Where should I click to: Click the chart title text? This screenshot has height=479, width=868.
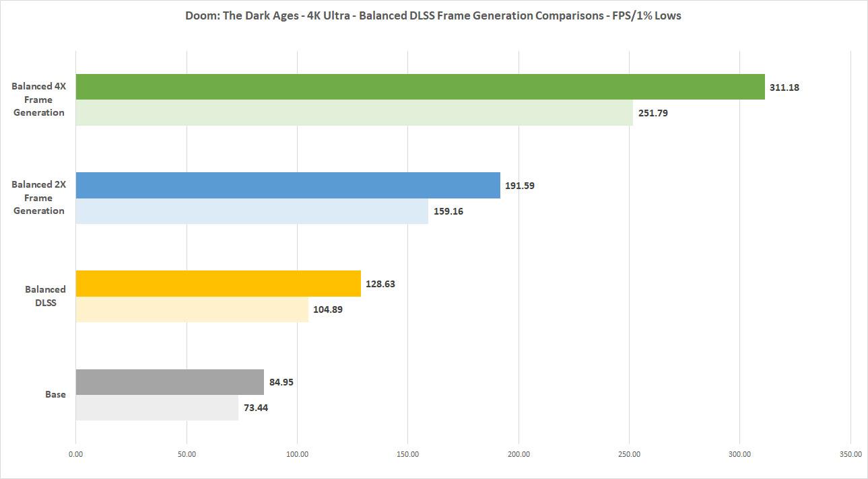433,15
